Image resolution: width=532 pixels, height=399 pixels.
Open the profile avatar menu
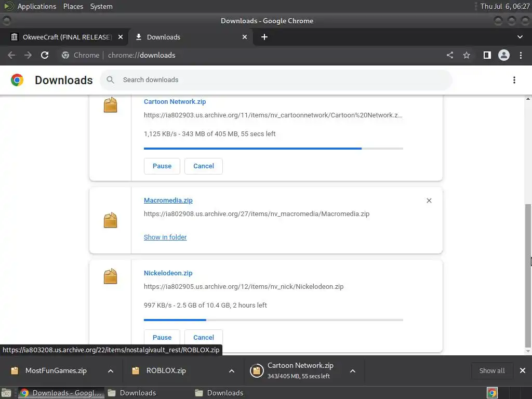[504, 55]
